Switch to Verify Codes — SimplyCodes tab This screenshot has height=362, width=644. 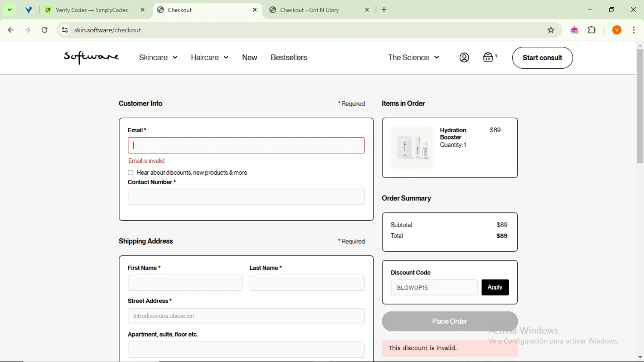pyautogui.click(x=91, y=10)
